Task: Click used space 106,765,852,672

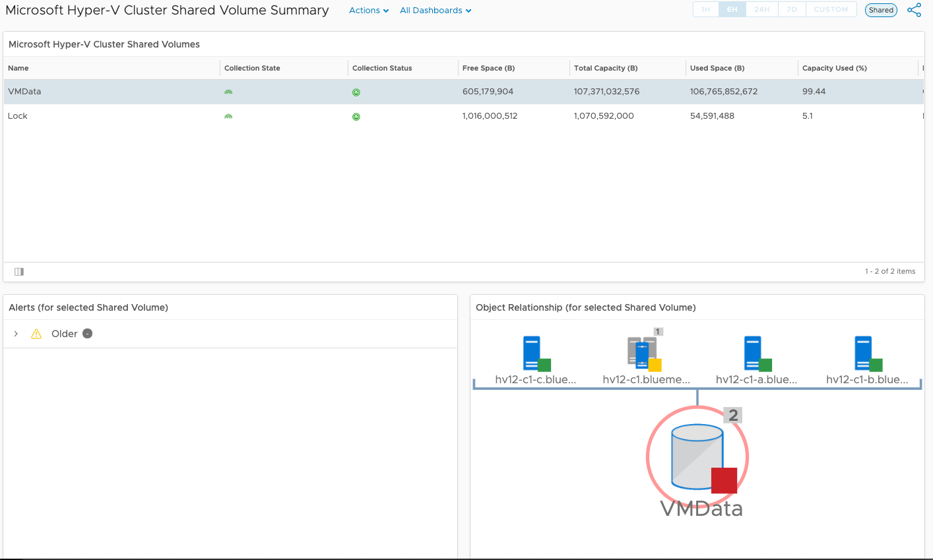Action: point(724,92)
